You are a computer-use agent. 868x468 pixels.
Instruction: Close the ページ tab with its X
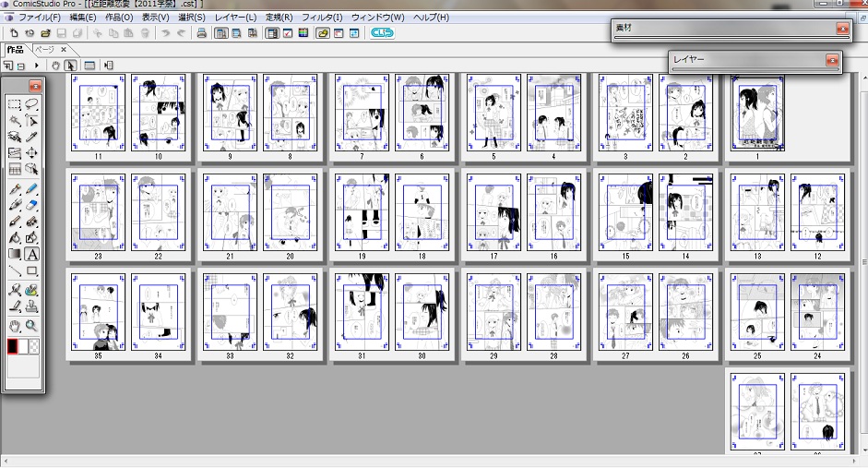coord(64,50)
